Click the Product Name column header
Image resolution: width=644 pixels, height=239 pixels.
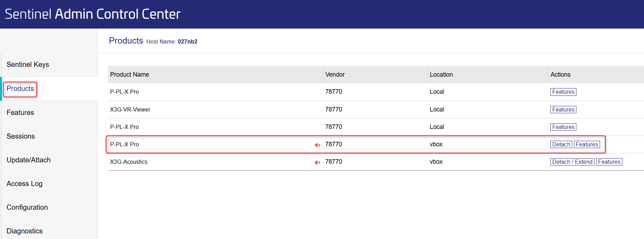pos(130,75)
